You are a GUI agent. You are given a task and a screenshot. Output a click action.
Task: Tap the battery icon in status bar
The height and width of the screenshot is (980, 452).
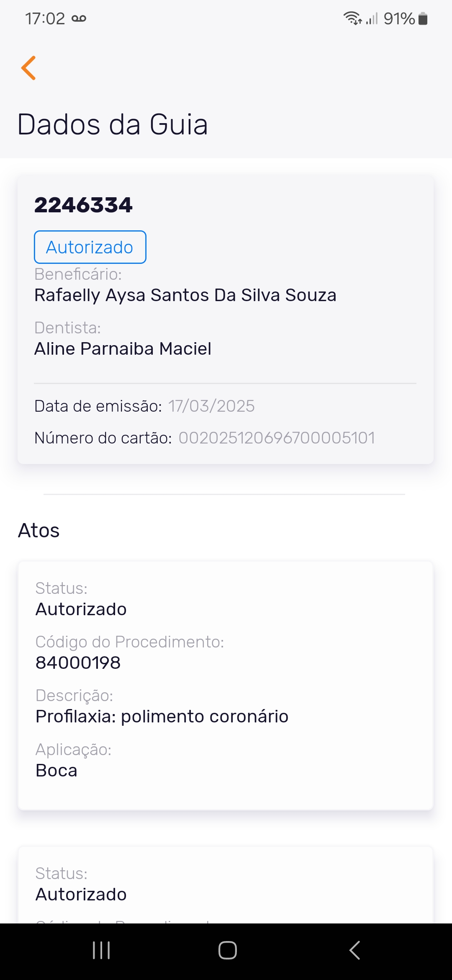click(x=423, y=18)
